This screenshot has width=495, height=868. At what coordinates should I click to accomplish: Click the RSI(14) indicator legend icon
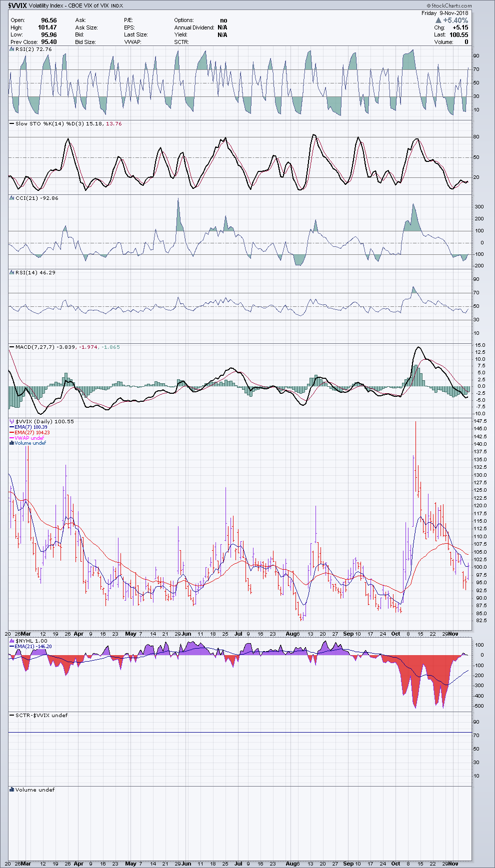click(x=11, y=273)
